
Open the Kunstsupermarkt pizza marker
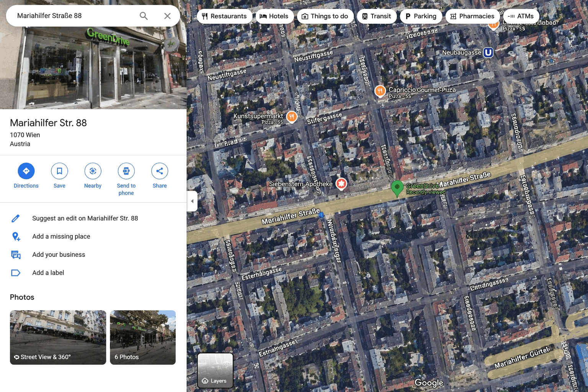[292, 117]
